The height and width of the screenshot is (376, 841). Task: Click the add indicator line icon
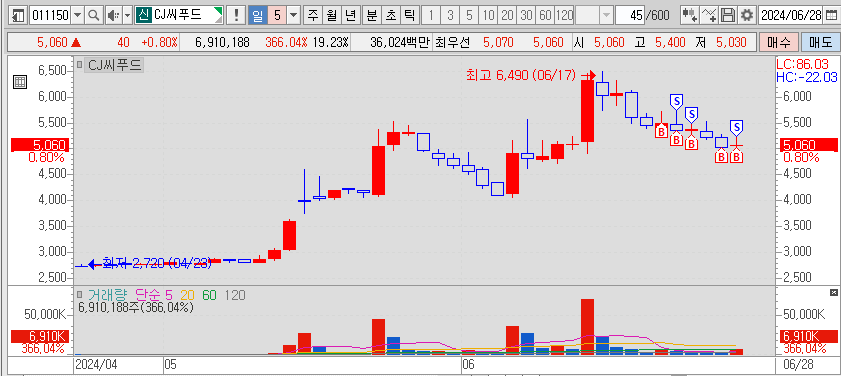tap(709, 15)
